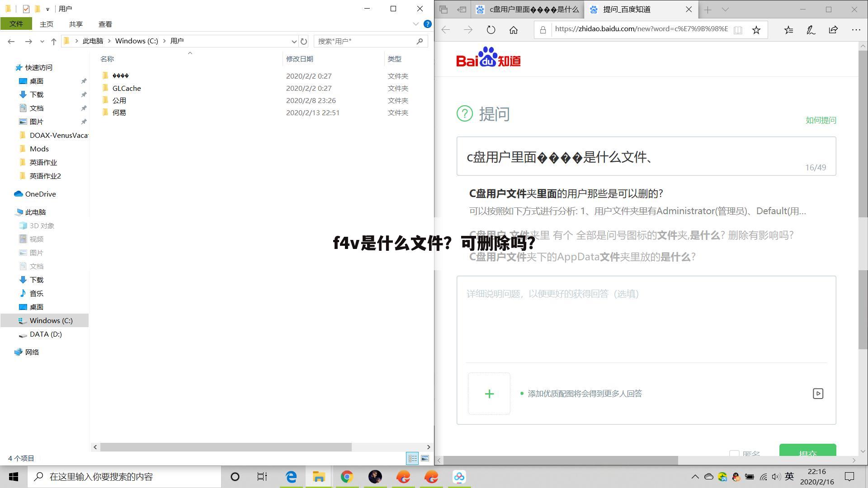Click the Explorer horizontal scrollbar
Screen dimensions: 868x488
click(226, 447)
